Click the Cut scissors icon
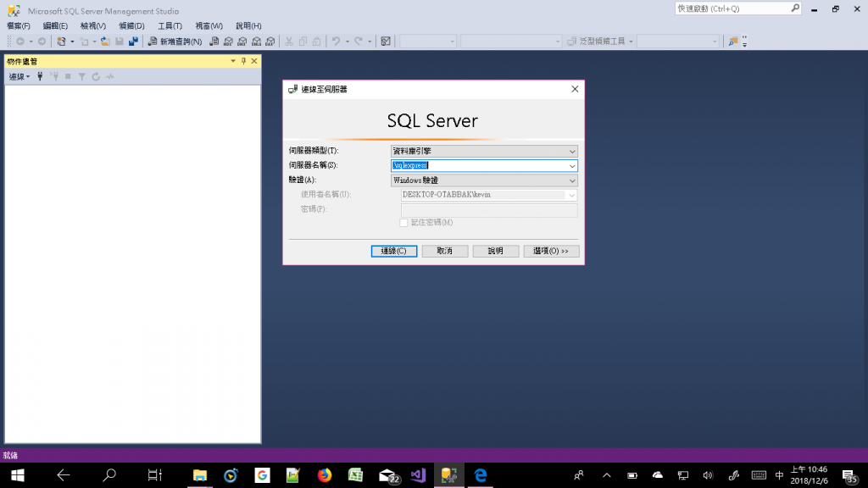This screenshot has width=868, height=488. point(289,42)
